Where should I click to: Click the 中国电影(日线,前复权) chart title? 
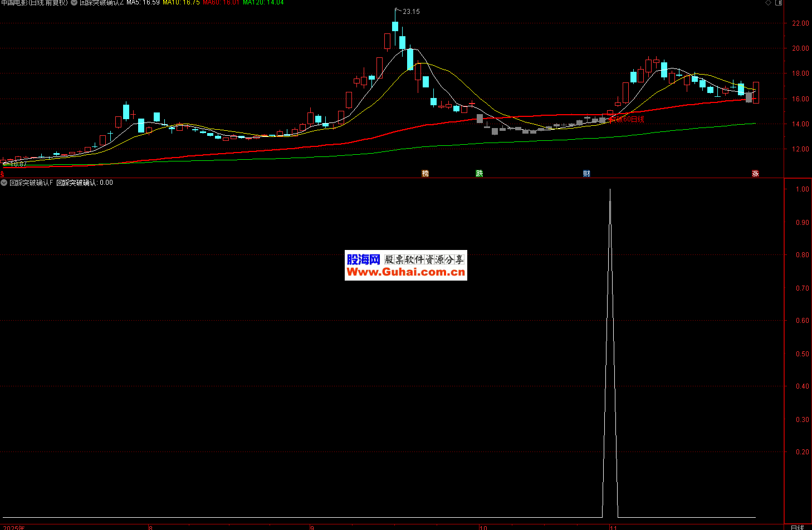click(x=35, y=3)
